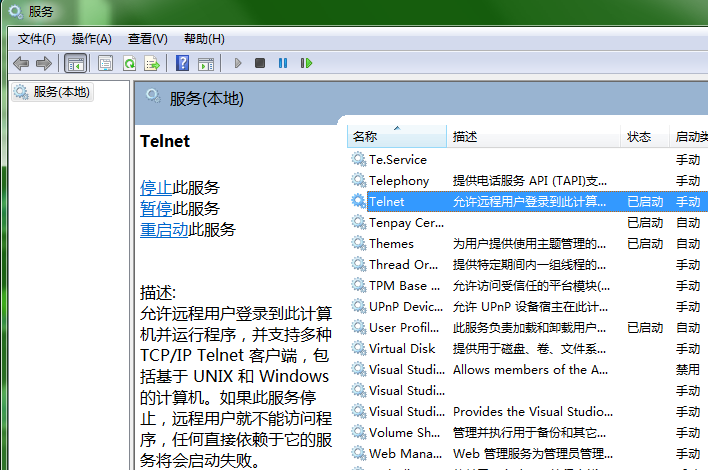
Task: Click Telnet row 已启动 status cell
Action: tap(645, 201)
